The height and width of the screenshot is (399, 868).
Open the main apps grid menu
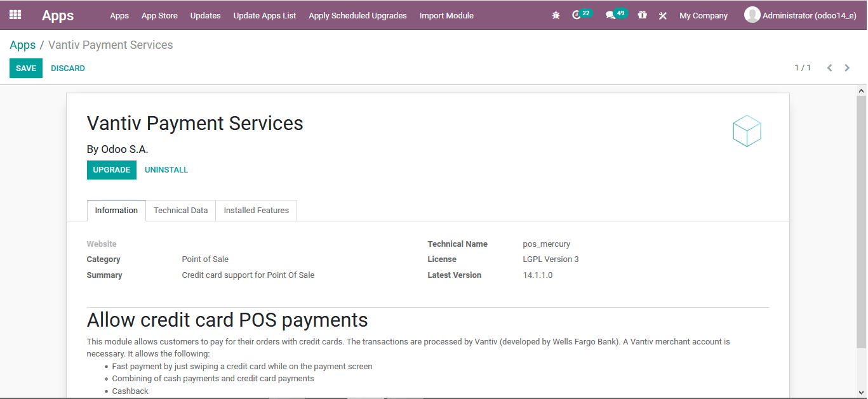click(15, 15)
